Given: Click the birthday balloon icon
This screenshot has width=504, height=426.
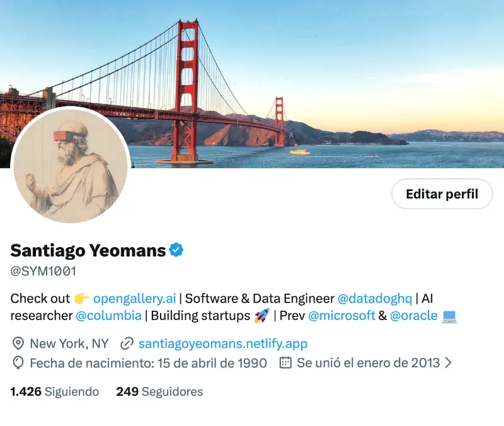Looking at the screenshot, I should (18, 363).
